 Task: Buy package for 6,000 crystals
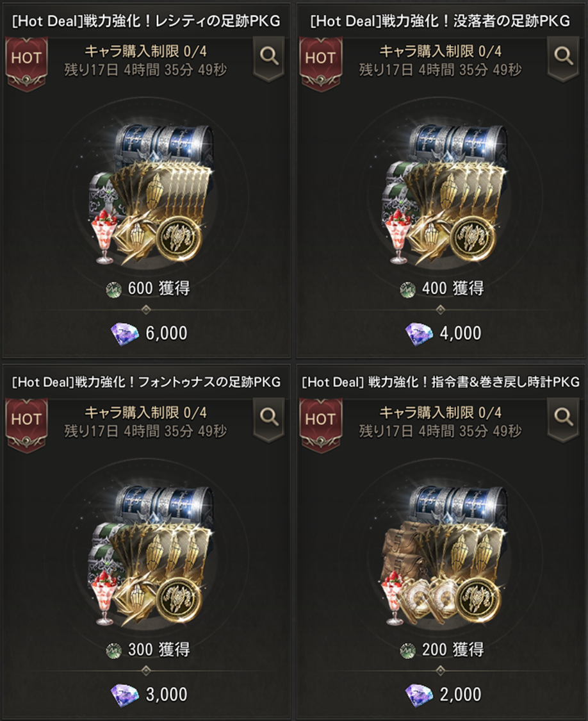[149, 333]
